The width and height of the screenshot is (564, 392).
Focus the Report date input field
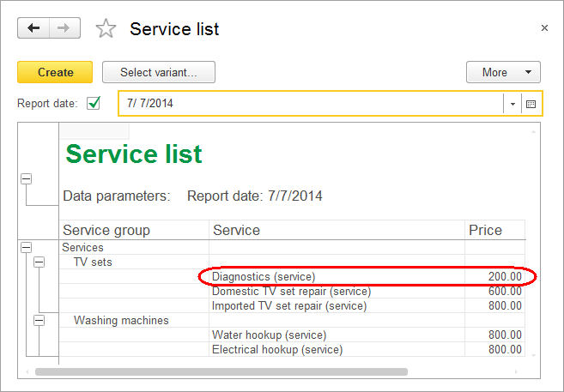311,104
